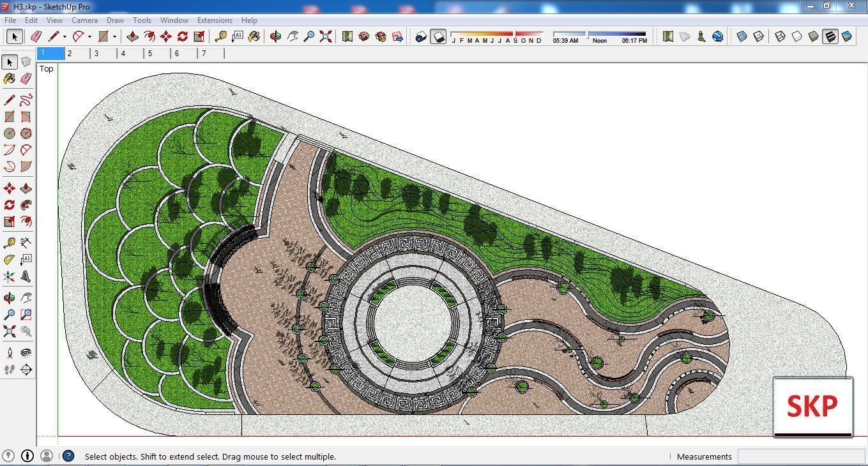Switch to Monochrome face style
Viewport: 868px width, 466px height.
[846, 36]
